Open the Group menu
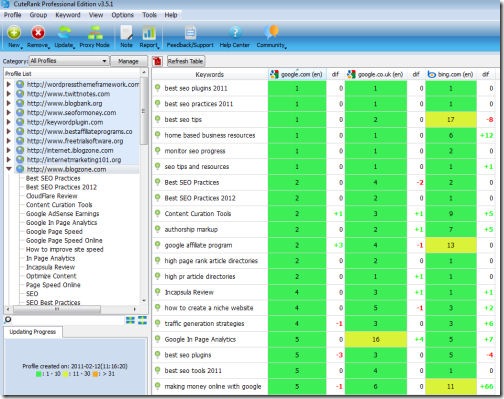This screenshot has height=399, width=504. [38, 15]
